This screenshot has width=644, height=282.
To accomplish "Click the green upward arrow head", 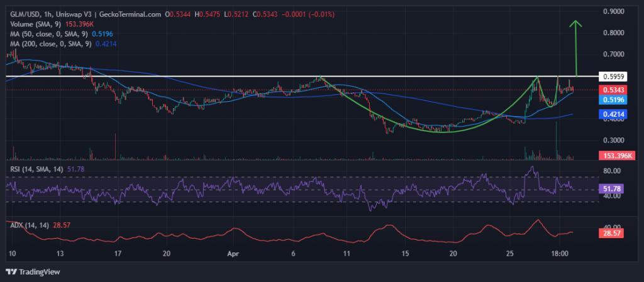I will (575, 24).
